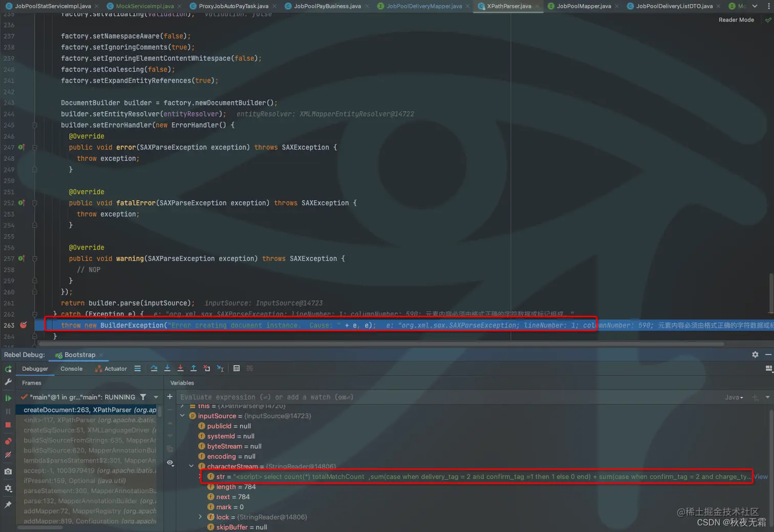This screenshot has width=774, height=532.
Task: Open layout settings icon in debug panel
Action: (x=768, y=369)
